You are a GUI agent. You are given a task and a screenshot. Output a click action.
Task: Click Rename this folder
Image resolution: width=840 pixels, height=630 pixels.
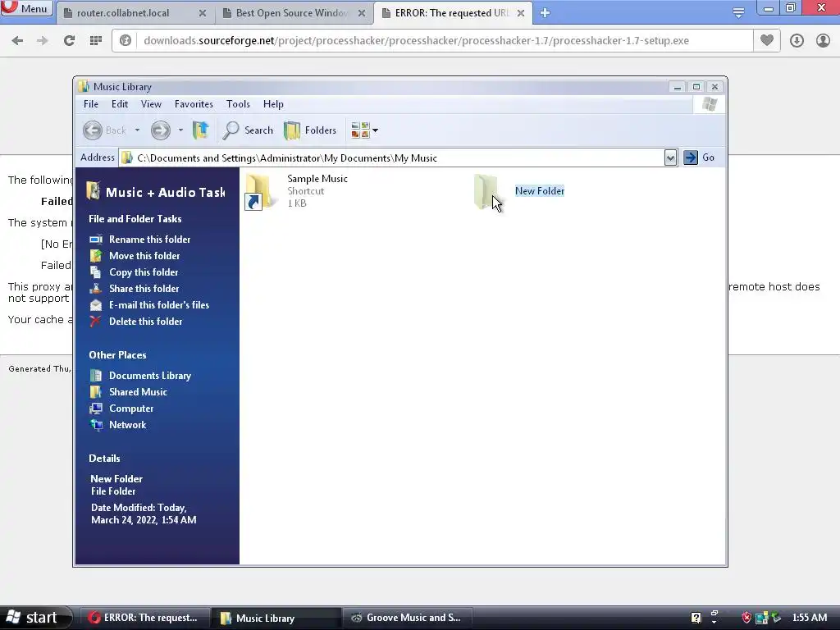[149, 240]
